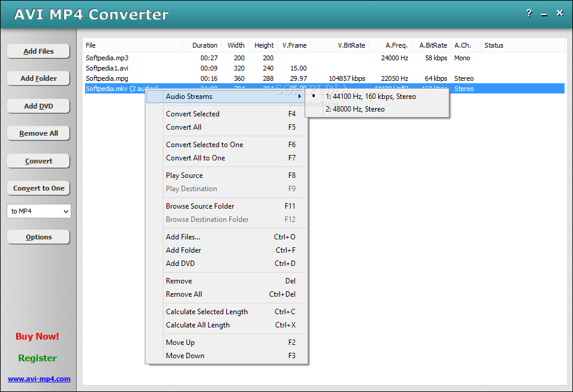This screenshot has height=392, width=573.
Task: Click the Add Folder sidebar button
Action: (x=39, y=78)
